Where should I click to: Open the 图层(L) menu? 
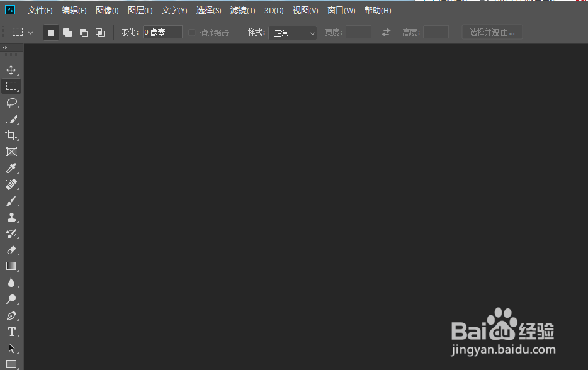pyautogui.click(x=140, y=11)
